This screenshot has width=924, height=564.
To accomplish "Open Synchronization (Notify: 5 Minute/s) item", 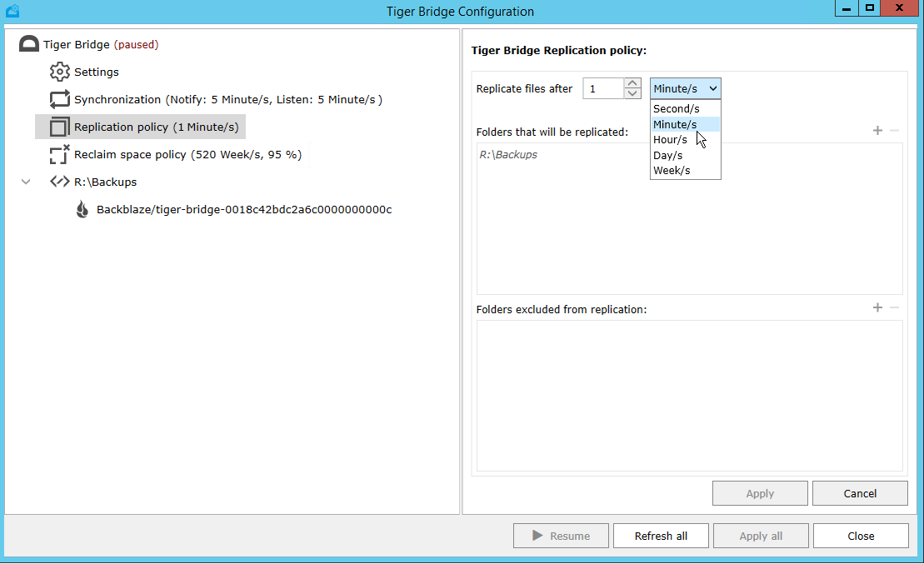I will pos(228,100).
